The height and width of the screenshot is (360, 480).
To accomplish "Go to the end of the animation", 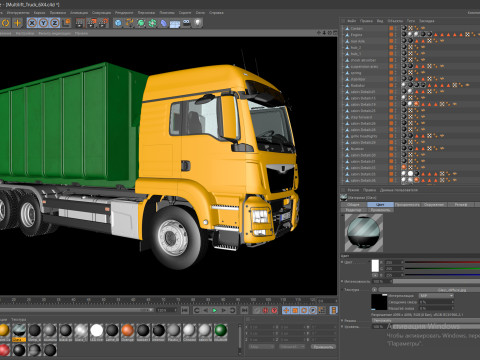I will click(x=244, y=310).
